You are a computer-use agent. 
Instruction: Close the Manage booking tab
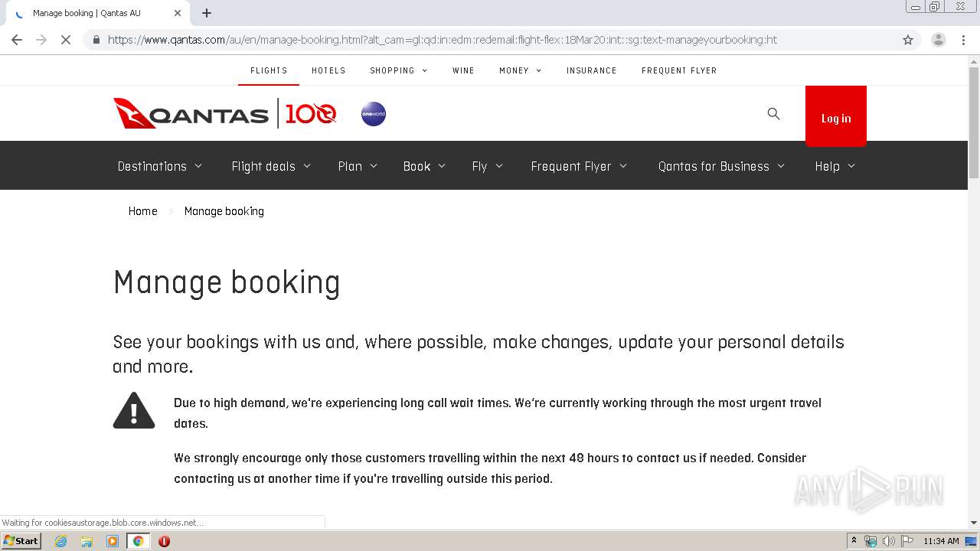(178, 13)
